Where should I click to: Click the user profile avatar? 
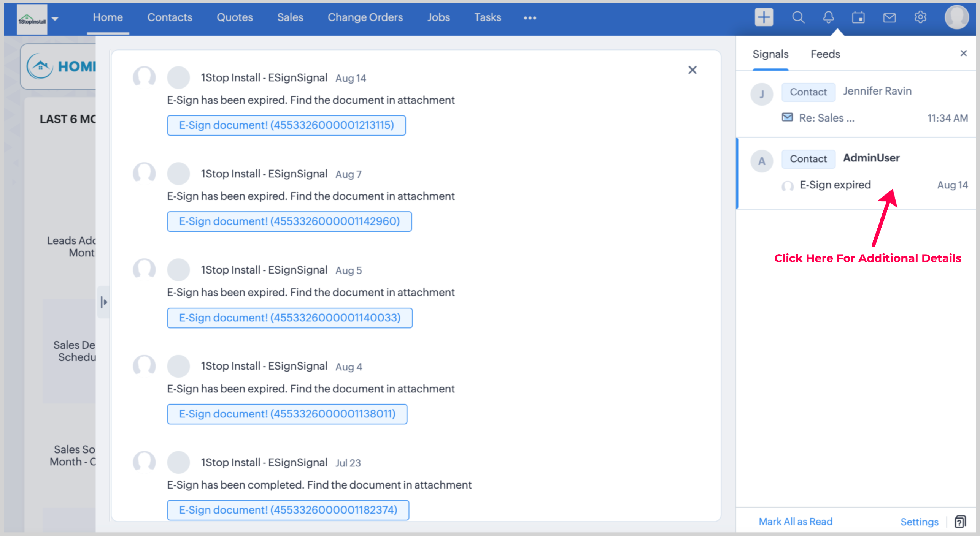[x=956, y=17]
